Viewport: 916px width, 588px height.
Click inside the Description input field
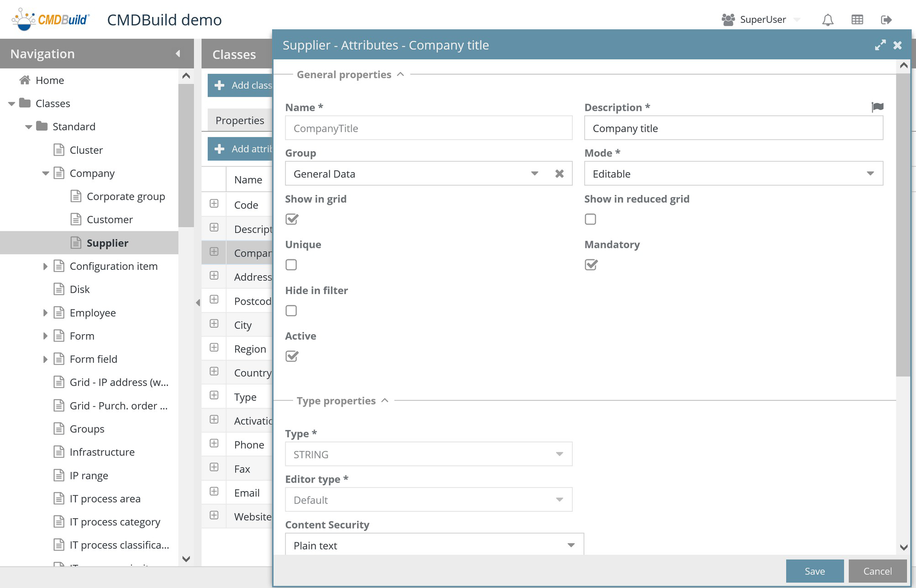click(x=733, y=128)
